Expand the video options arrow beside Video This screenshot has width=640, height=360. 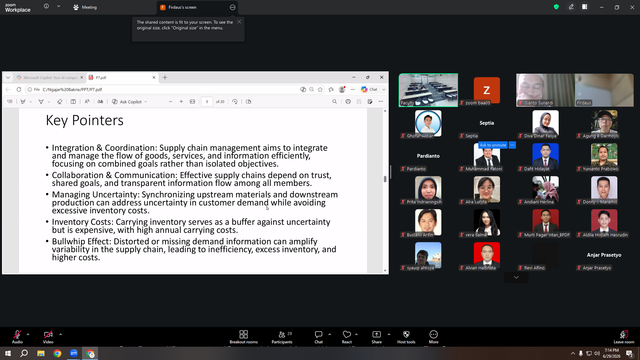click(x=60, y=334)
